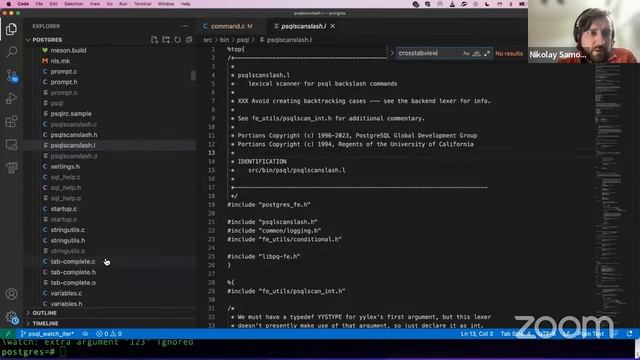Open prompt.c in file tree
Viewport: 640px width, 360px height.
pos(64,71)
